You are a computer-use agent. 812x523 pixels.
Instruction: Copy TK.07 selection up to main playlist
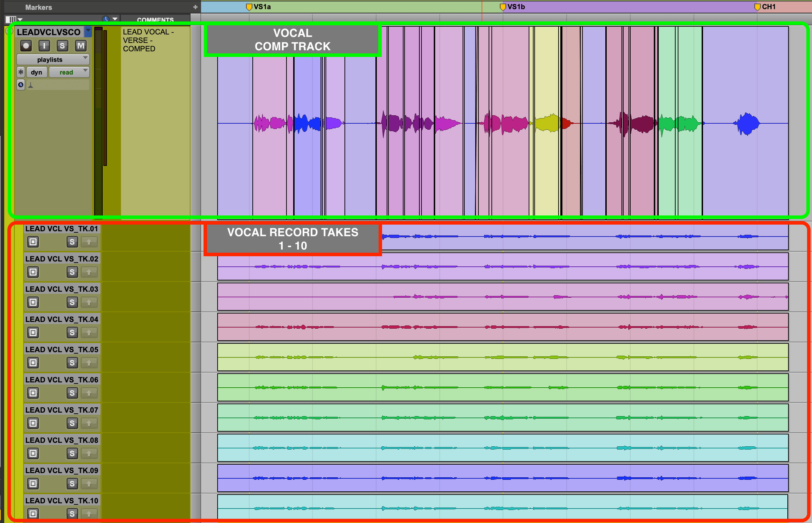click(89, 423)
